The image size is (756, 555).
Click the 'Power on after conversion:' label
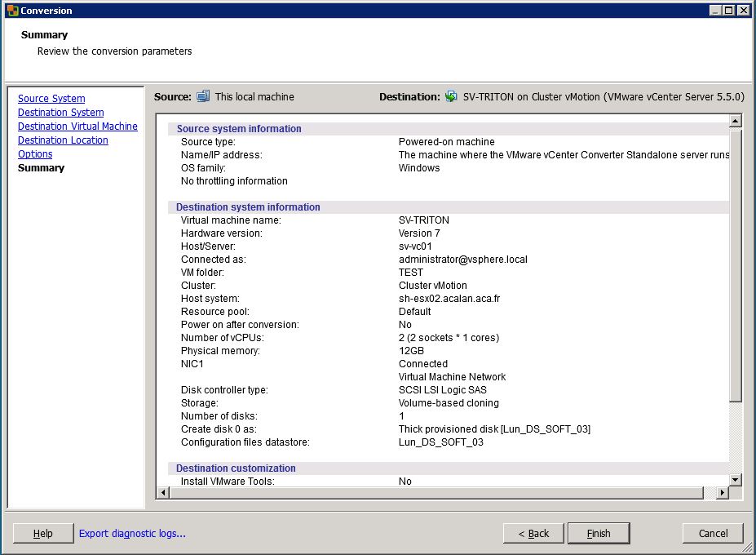click(x=240, y=324)
